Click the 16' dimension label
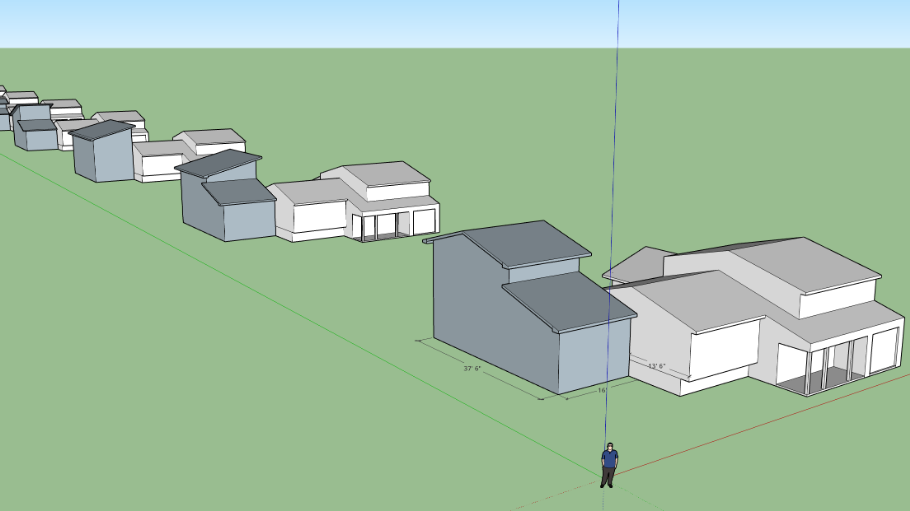The height and width of the screenshot is (511, 910). tap(602, 390)
